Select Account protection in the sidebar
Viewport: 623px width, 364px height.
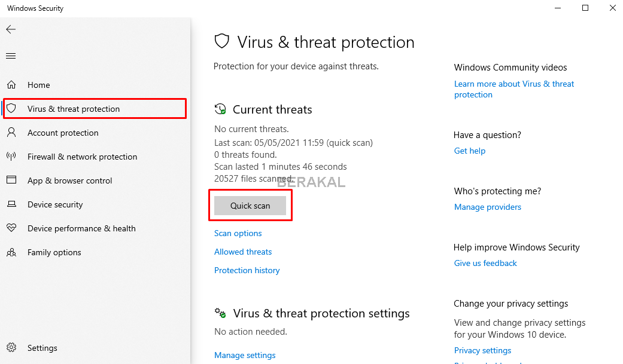[63, 133]
